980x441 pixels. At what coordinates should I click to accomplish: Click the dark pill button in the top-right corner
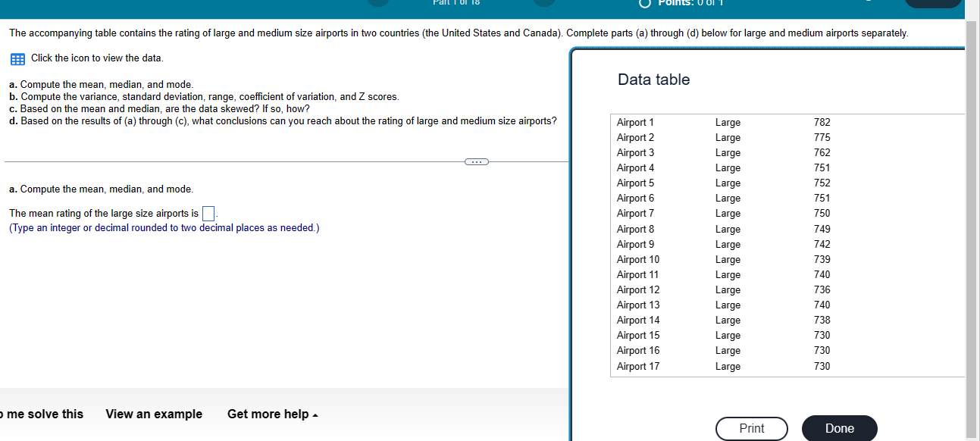pyautogui.click(x=933, y=3)
